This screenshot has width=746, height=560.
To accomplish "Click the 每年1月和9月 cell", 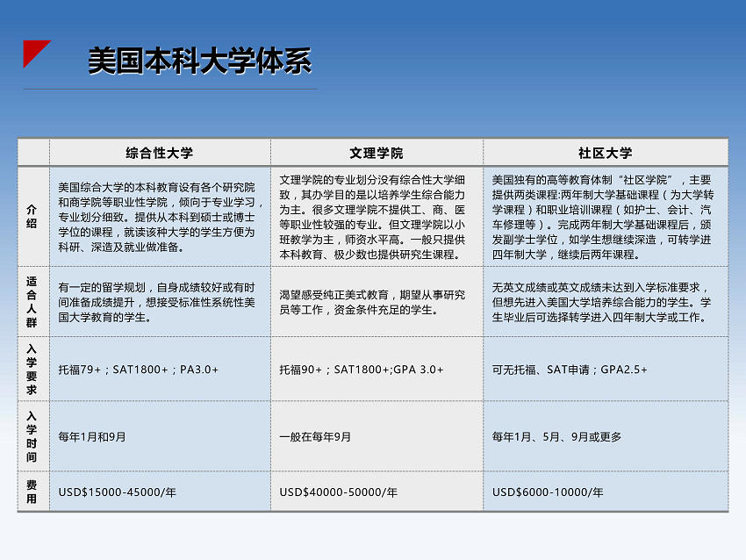I will pos(160,436).
